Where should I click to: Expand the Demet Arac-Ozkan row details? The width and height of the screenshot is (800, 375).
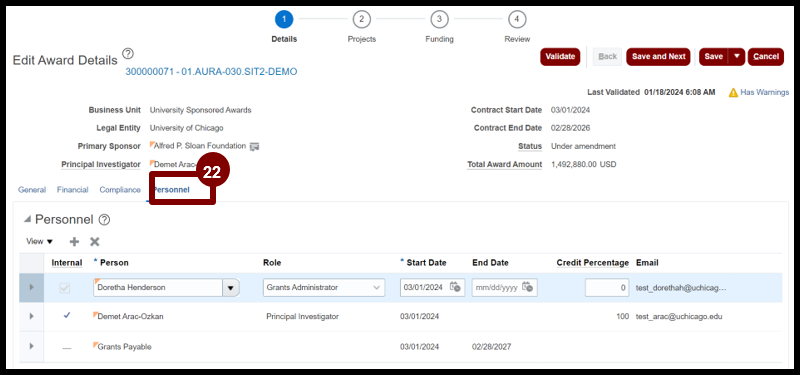(32, 316)
